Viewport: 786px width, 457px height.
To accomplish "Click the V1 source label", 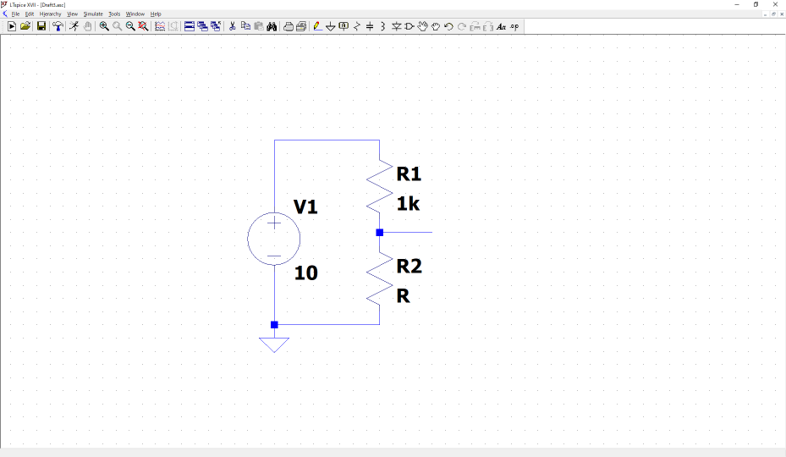I will pyautogui.click(x=305, y=206).
